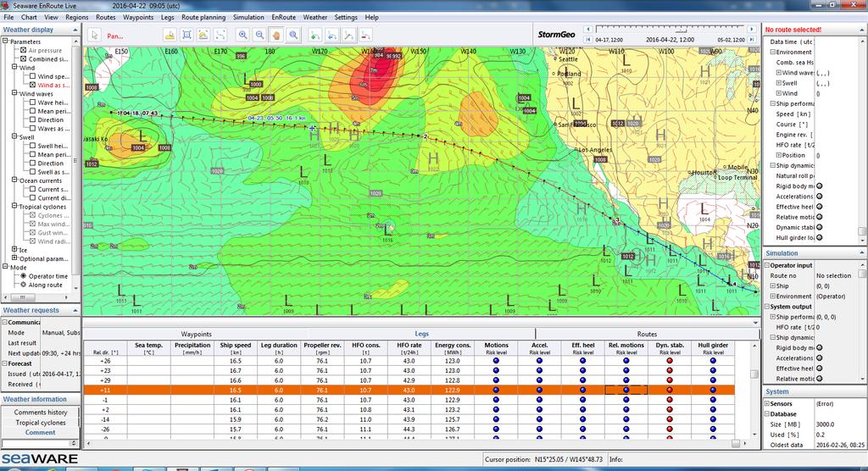
Task: Enable the Wind speed checkbox
Action: click(x=33, y=76)
